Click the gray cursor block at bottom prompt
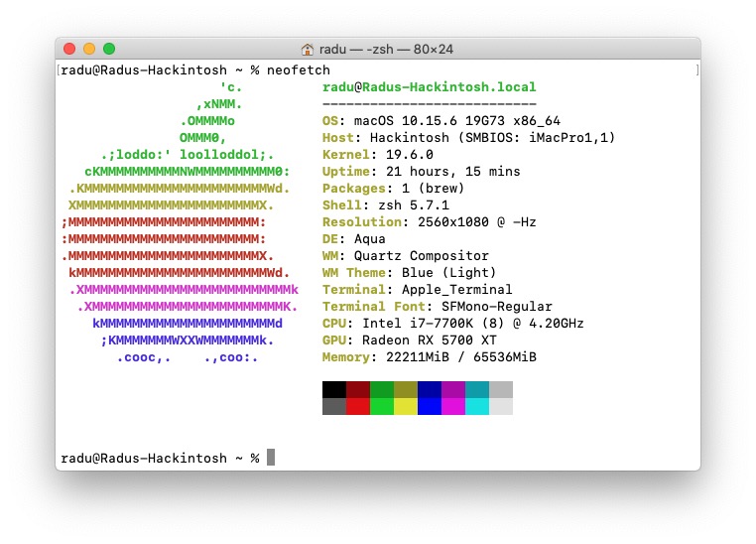756x544 pixels. pyautogui.click(x=271, y=458)
